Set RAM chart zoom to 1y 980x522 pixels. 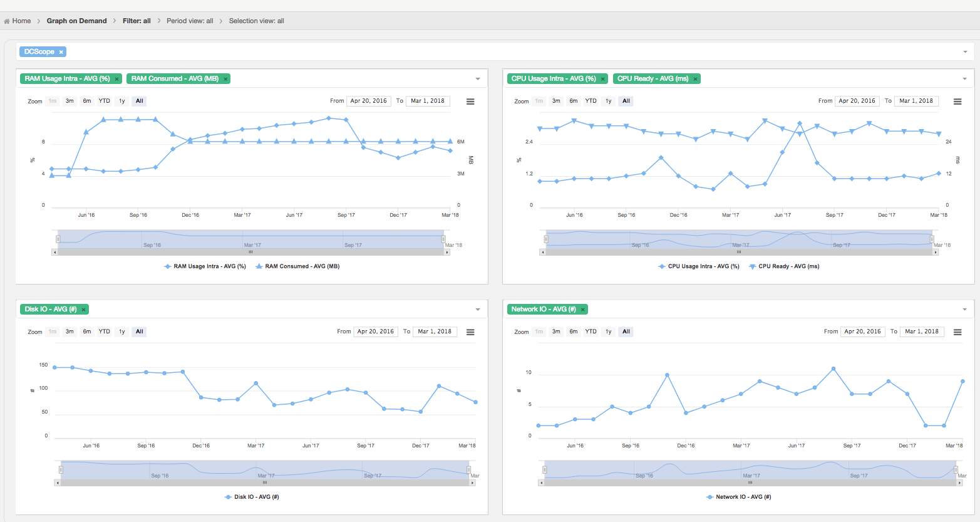click(122, 101)
